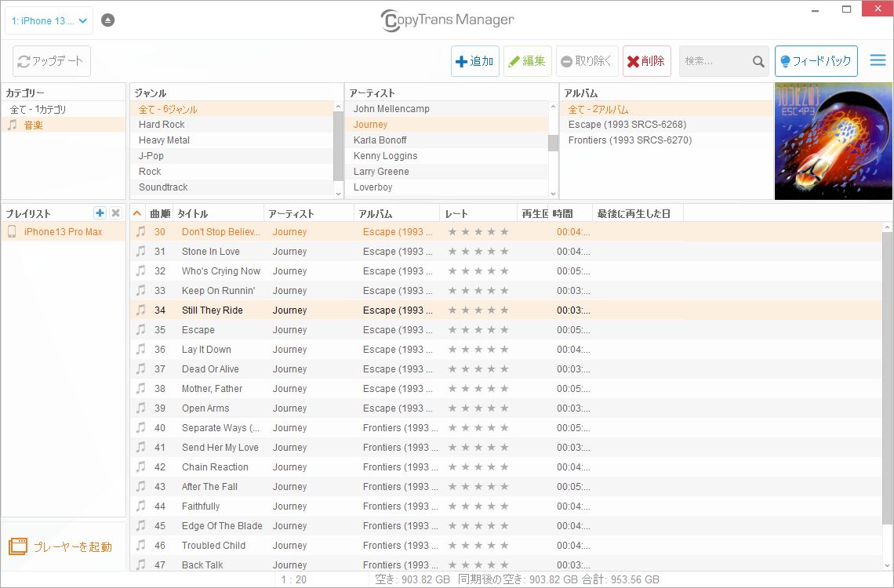Click the CopyTrans Manager logo
Viewport: 894px width, 588px height.
click(x=446, y=20)
